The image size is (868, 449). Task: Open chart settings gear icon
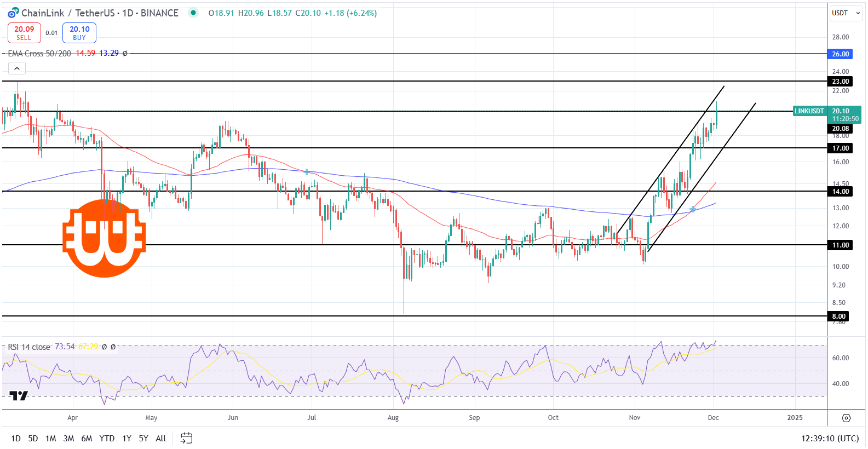(x=846, y=418)
